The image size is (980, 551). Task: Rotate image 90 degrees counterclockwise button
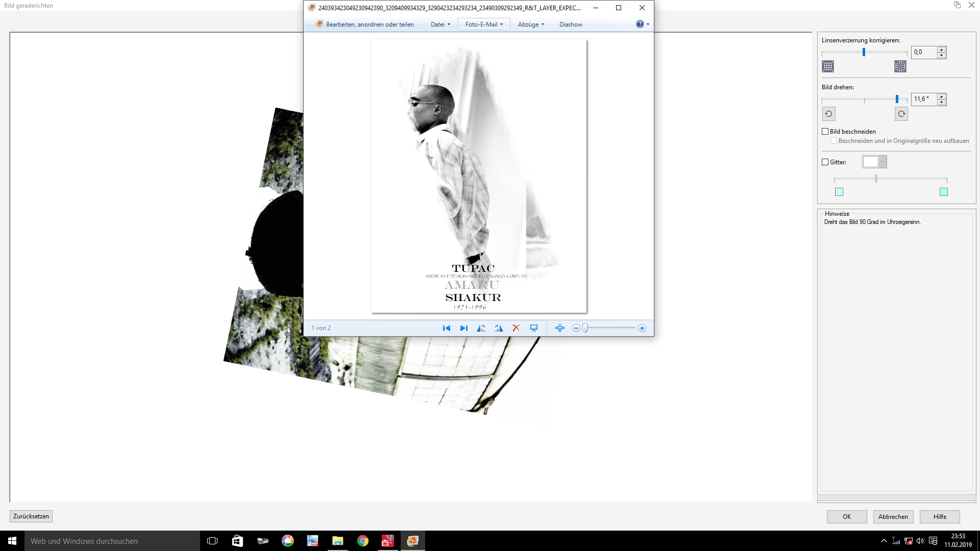(x=828, y=114)
